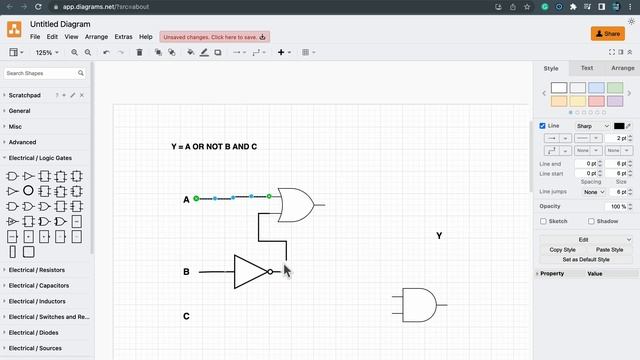Click Unsaved changes save notice
The width and height of the screenshot is (640, 360).
(x=214, y=37)
